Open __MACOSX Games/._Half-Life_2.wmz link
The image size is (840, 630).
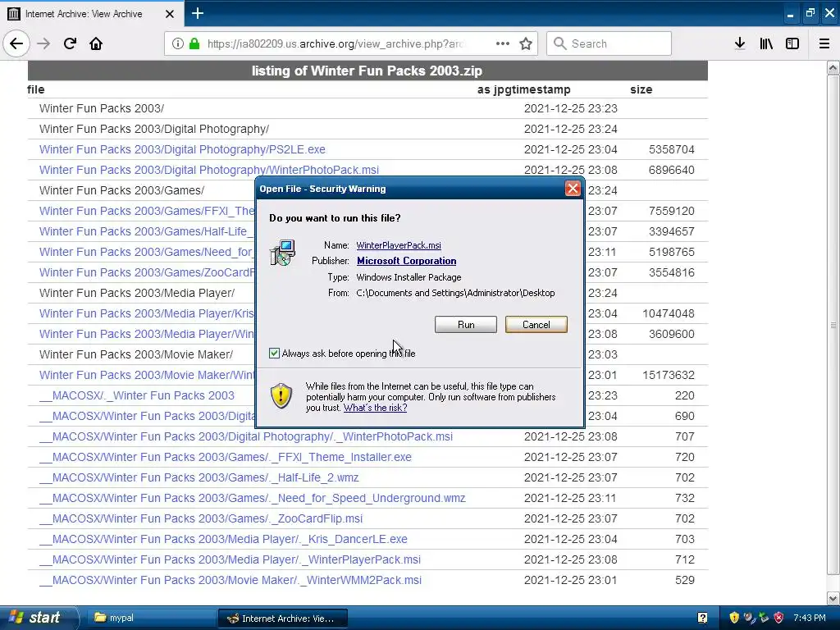click(199, 477)
